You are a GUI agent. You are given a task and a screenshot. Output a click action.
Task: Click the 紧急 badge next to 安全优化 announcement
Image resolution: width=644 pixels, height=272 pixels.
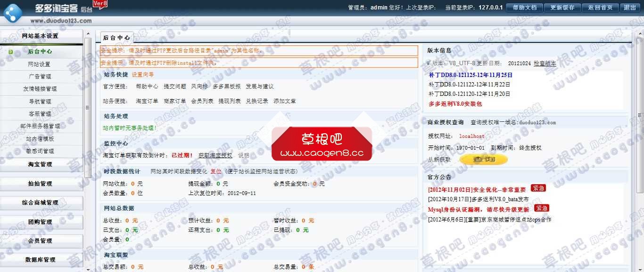tap(538, 188)
